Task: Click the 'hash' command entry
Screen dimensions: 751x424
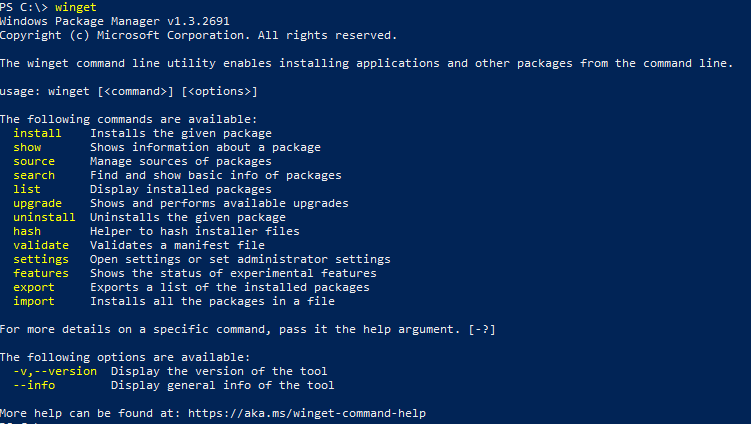Action: pyautogui.click(x=27, y=231)
